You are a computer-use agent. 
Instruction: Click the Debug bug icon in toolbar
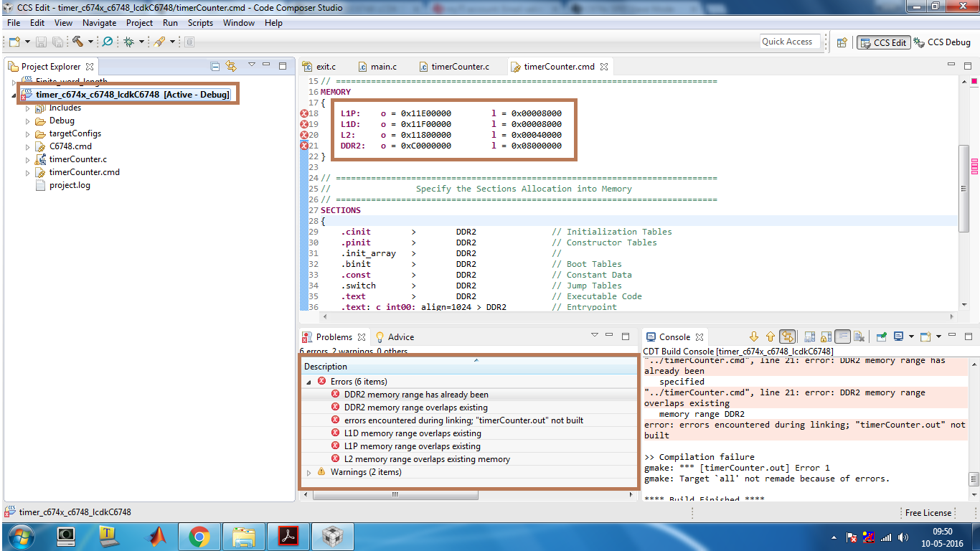click(x=129, y=42)
